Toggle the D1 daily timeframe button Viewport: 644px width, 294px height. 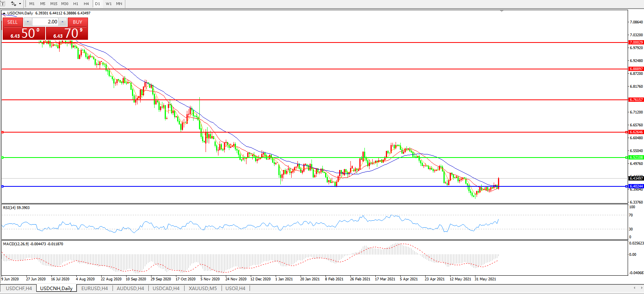click(x=97, y=4)
